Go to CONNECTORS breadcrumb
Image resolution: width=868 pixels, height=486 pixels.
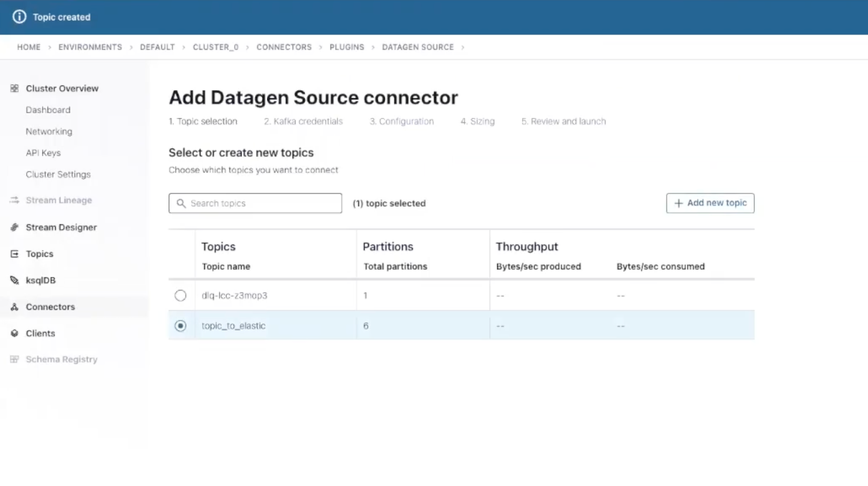(284, 47)
